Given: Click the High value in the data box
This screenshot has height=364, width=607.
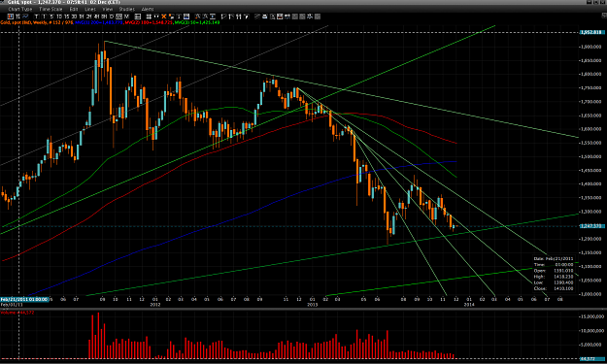Looking at the screenshot, I should click(563, 277).
